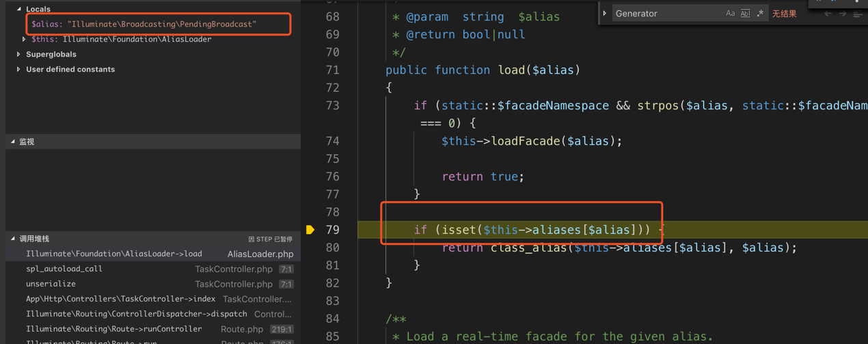Go to previous find match arrow
This screenshot has height=344, width=868.
(x=828, y=14)
